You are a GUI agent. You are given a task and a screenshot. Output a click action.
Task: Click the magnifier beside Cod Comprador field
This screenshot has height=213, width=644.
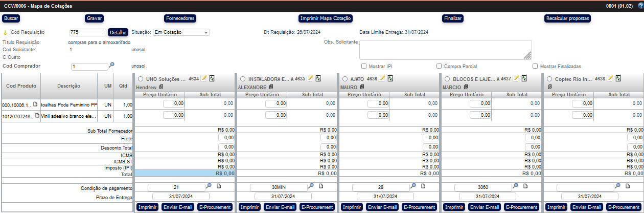pos(112,65)
